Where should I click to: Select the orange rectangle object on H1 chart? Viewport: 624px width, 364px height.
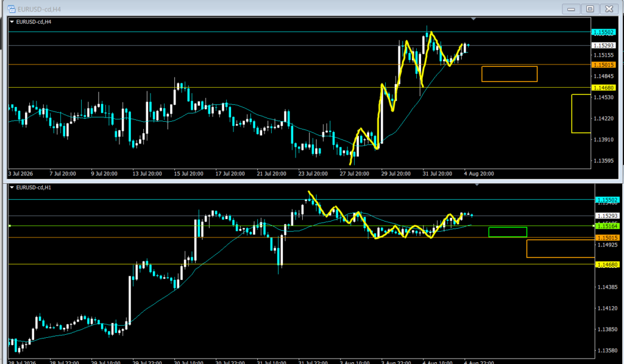pyautogui.click(x=561, y=249)
